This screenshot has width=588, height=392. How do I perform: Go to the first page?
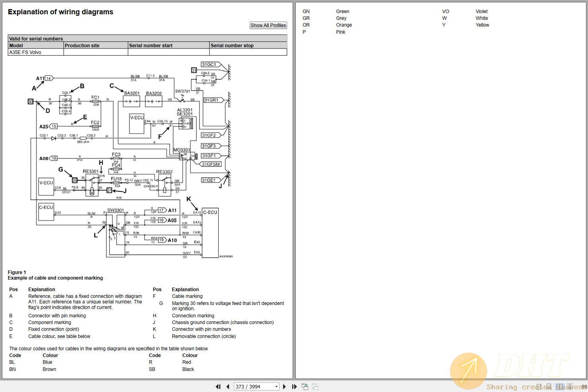tap(218, 386)
